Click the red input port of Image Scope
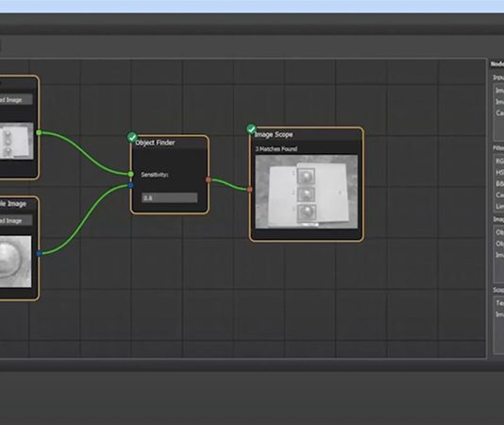Screen dimensions: 504x425 click(x=250, y=190)
